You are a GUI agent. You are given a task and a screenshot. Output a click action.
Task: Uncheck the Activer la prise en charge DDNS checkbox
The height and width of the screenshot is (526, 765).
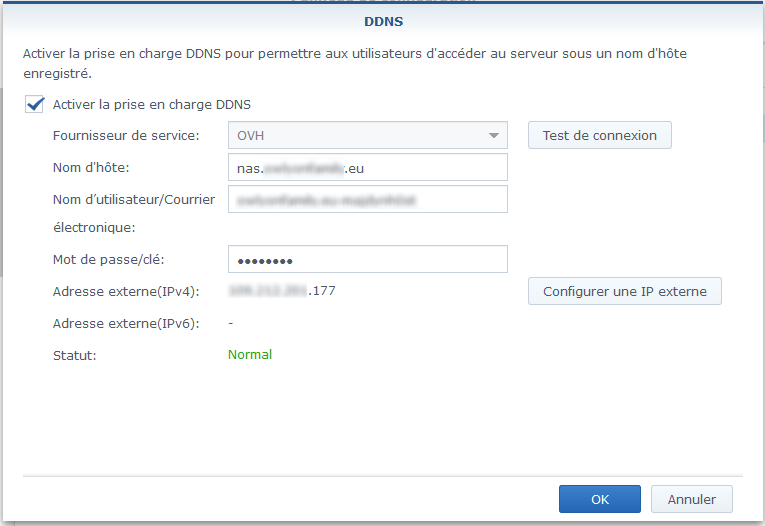click(35, 104)
